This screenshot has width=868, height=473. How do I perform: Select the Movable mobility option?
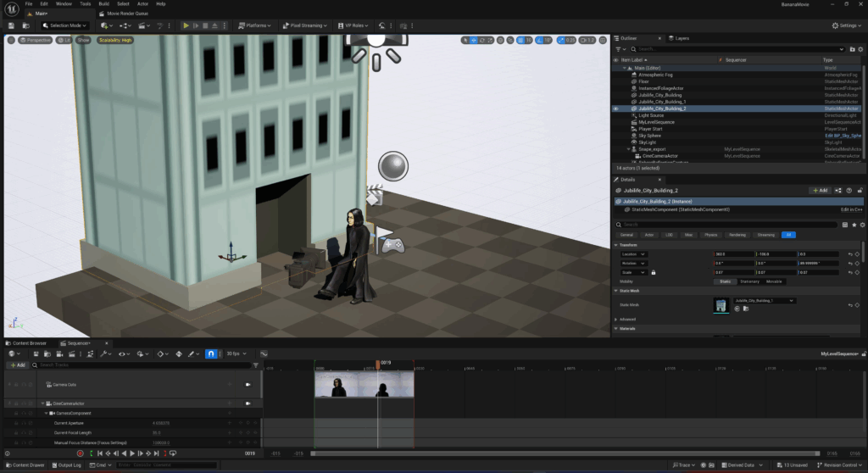(x=774, y=281)
